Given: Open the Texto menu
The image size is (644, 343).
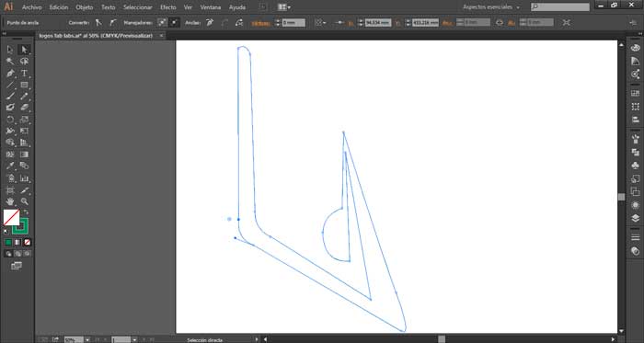Looking at the screenshot, I should [x=109, y=7].
